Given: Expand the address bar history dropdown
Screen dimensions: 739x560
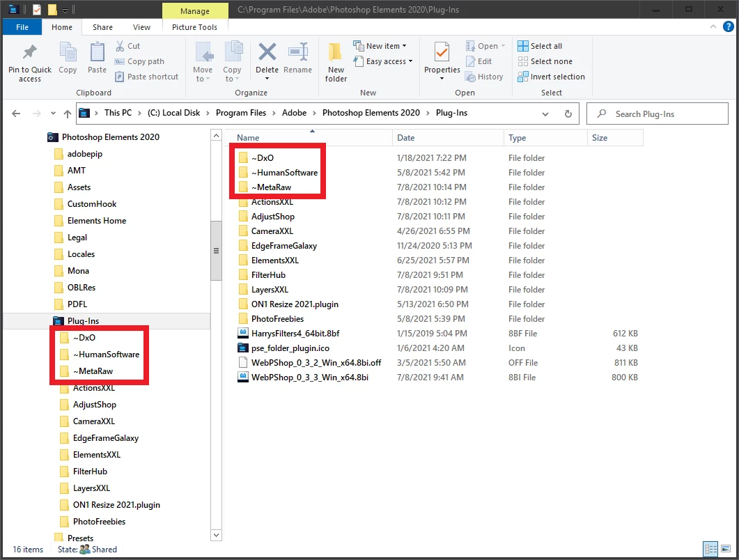Looking at the screenshot, I should (545, 114).
